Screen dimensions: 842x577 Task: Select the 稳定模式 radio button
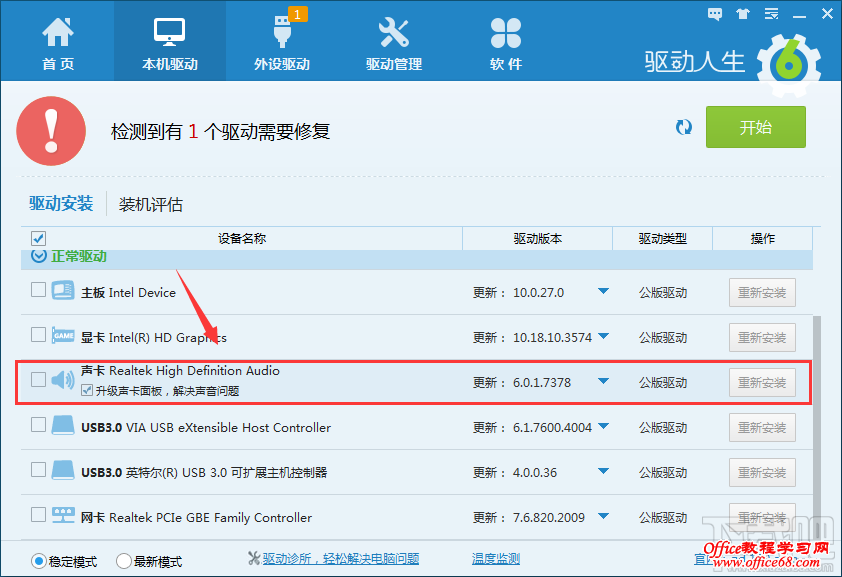39,561
